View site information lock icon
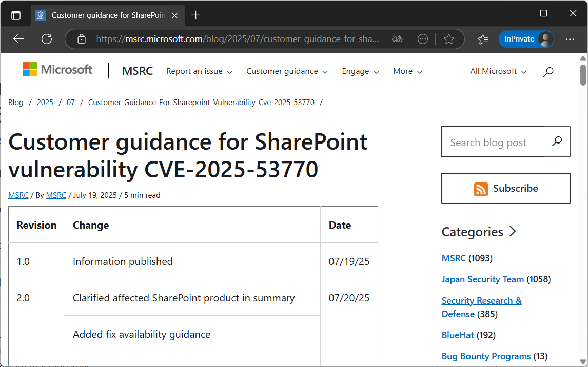This screenshot has width=588, height=367. [x=82, y=39]
